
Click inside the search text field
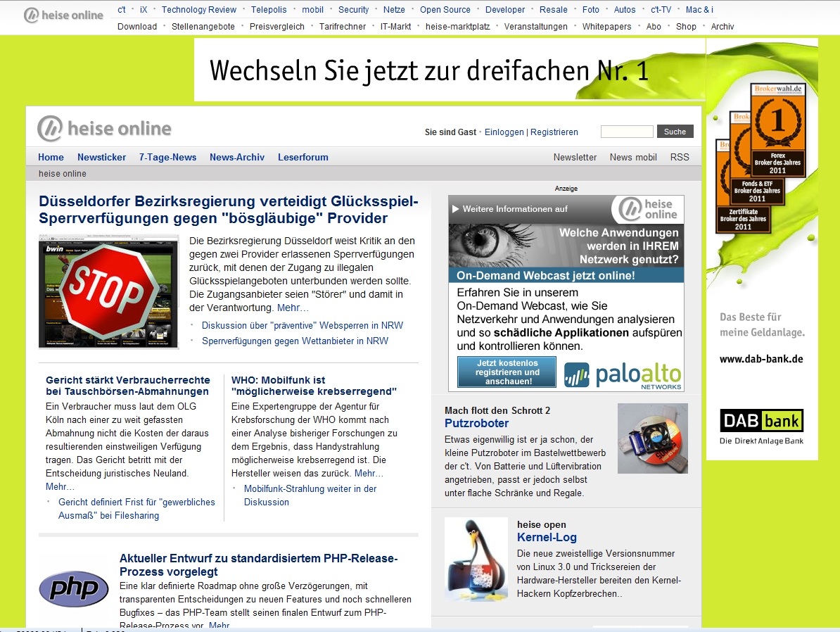coord(626,132)
